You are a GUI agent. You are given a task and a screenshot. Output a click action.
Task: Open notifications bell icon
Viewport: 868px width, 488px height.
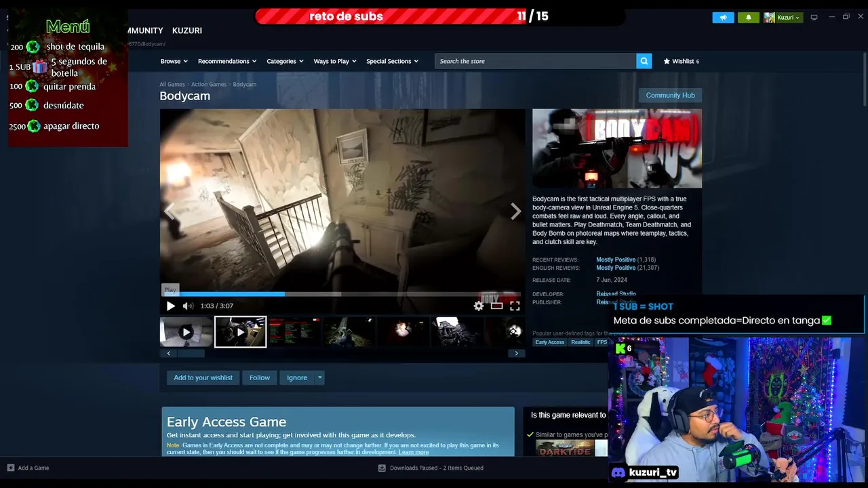pyautogui.click(x=749, y=18)
